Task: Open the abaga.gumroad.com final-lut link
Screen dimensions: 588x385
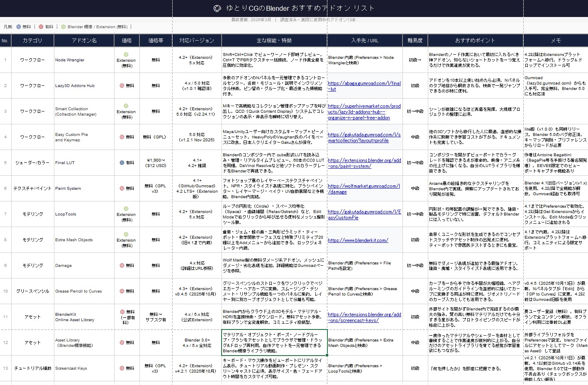Action: pyautogui.click(x=364, y=86)
